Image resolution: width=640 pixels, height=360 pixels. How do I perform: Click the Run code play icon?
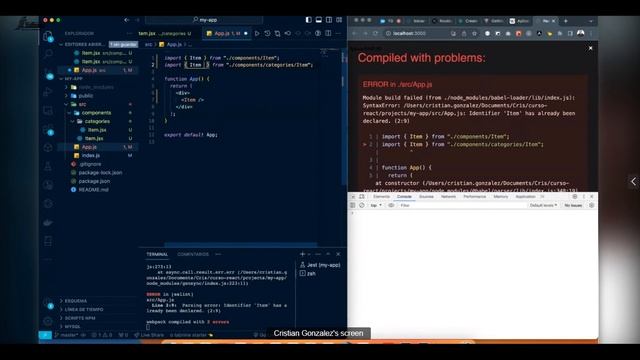257,33
